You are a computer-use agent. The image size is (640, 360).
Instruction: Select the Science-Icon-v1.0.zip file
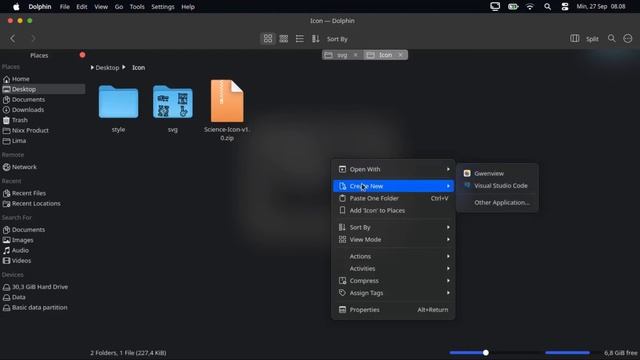coord(227,110)
